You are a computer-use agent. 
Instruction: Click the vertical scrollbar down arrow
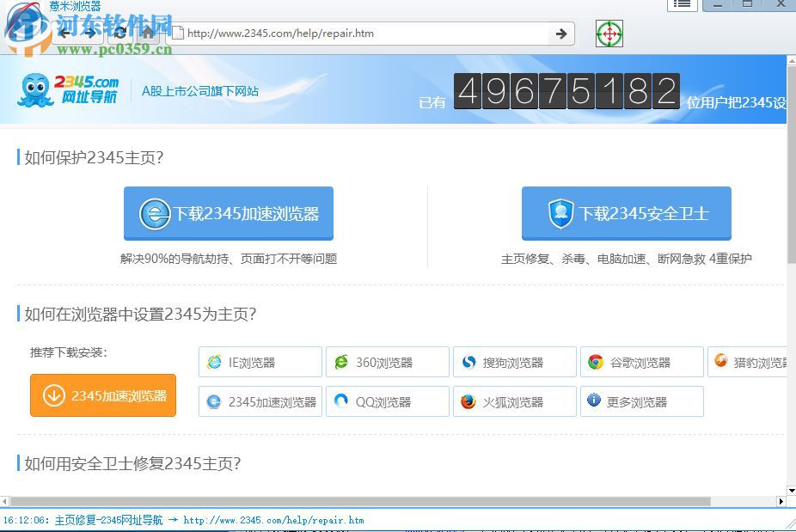click(x=792, y=491)
